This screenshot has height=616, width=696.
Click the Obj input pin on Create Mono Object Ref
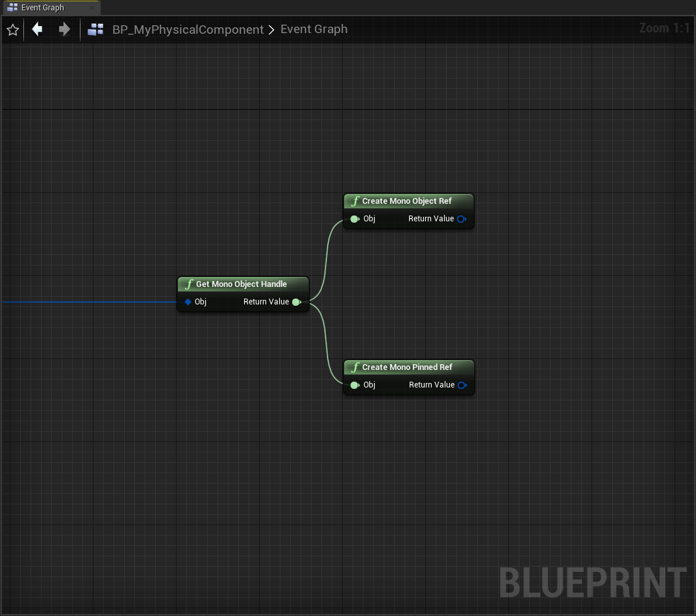pos(354,219)
